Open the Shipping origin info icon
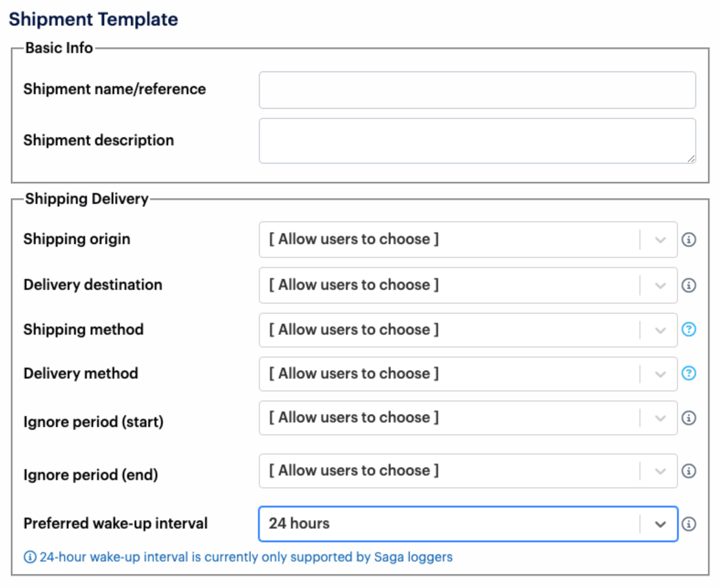This screenshot has width=720, height=588. click(688, 240)
